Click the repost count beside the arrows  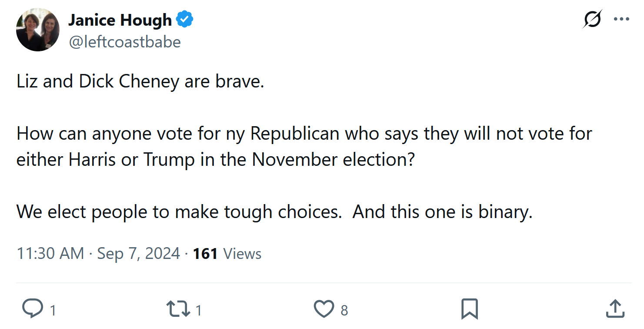point(198,310)
